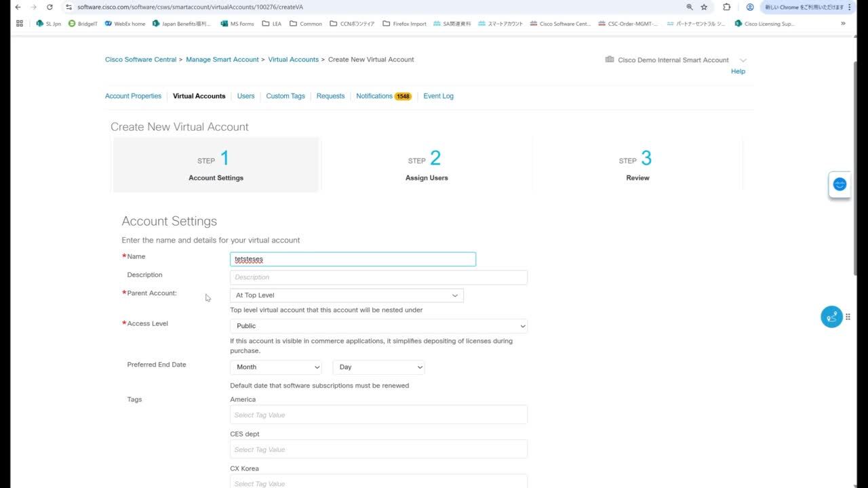Open the スマートアカウント bookmark
868x488 pixels.
[500, 23]
